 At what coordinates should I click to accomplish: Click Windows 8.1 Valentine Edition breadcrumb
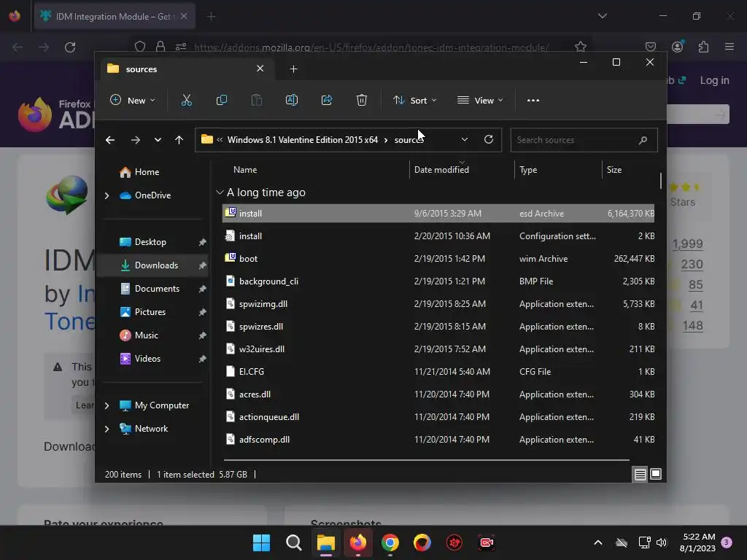coord(303,139)
